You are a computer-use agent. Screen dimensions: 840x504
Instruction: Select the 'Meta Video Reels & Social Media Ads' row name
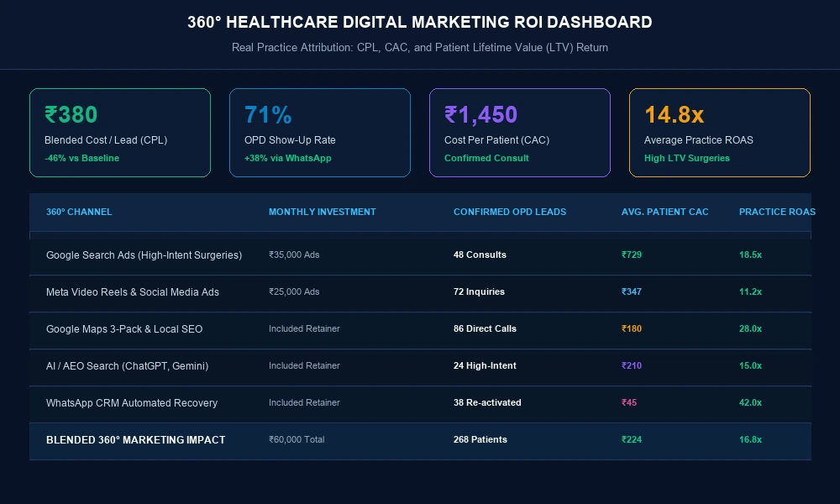click(133, 292)
